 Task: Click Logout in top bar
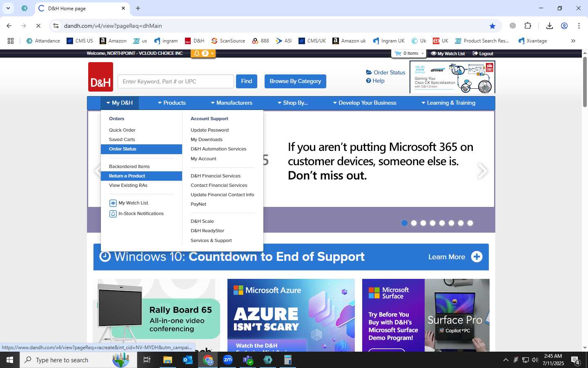coord(483,54)
